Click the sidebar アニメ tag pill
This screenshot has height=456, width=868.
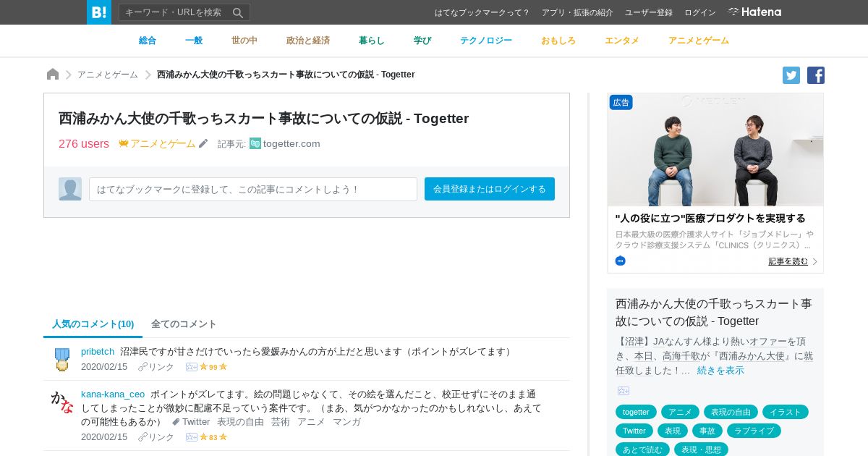(x=680, y=412)
